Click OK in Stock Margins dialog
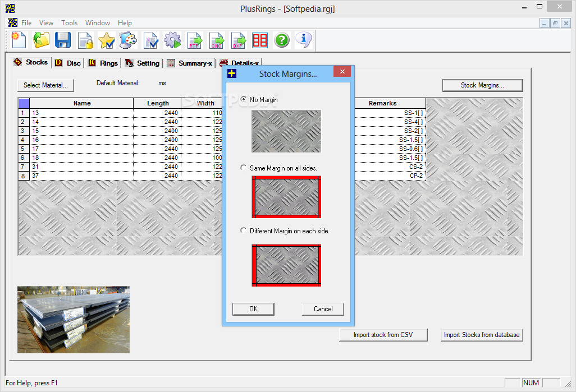Screen dimensions: 576x392 tap(253, 309)
